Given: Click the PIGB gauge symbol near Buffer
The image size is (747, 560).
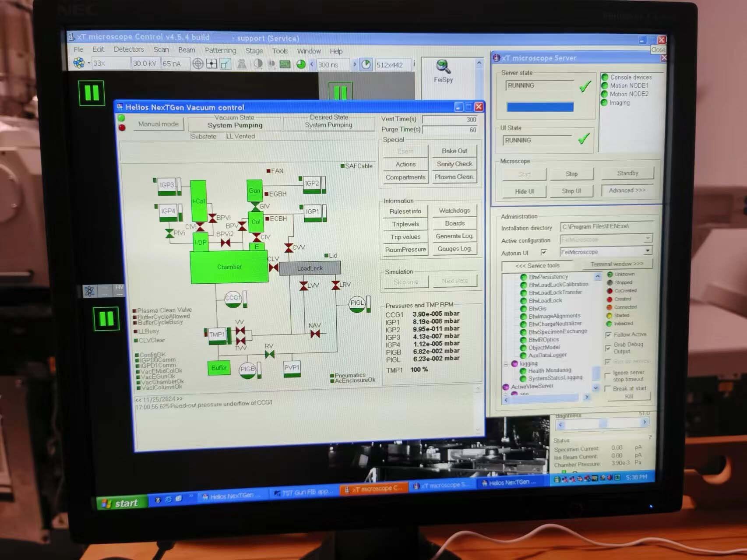Looking at the screenshot, I should coord(247,369).
